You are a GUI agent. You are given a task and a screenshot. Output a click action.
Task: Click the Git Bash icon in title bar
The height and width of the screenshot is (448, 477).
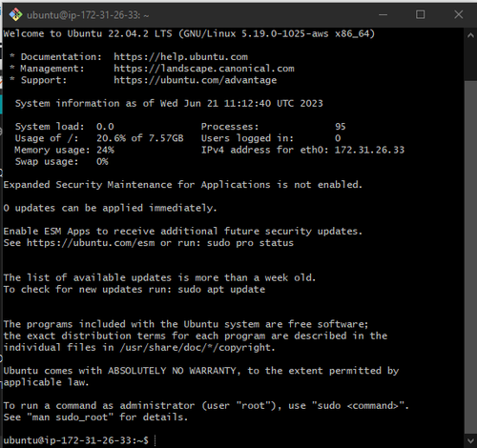[15, 14]
